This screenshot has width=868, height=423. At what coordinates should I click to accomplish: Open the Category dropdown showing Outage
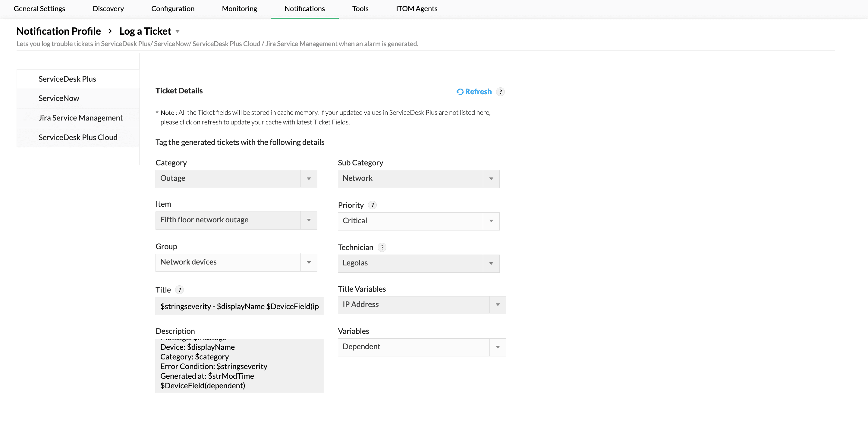308,179
